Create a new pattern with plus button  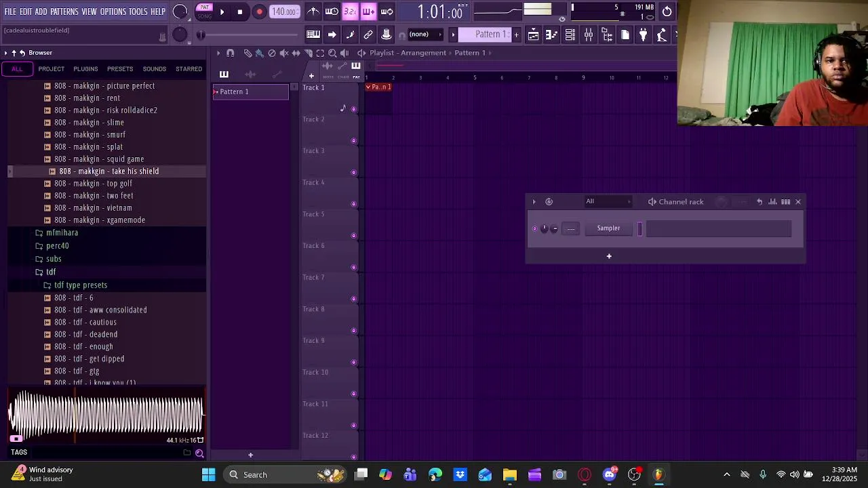(x=516, y=35)
